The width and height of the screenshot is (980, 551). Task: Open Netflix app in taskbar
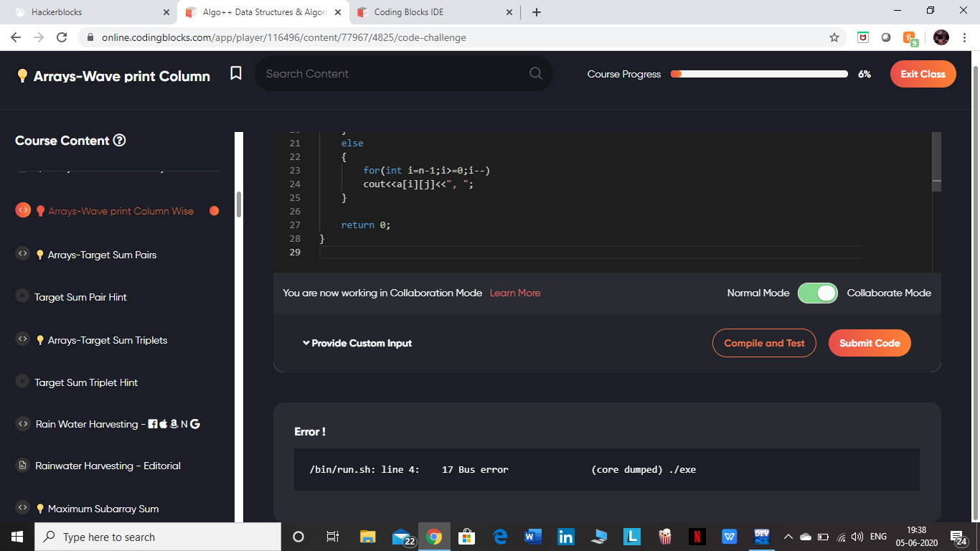(697, 537)
